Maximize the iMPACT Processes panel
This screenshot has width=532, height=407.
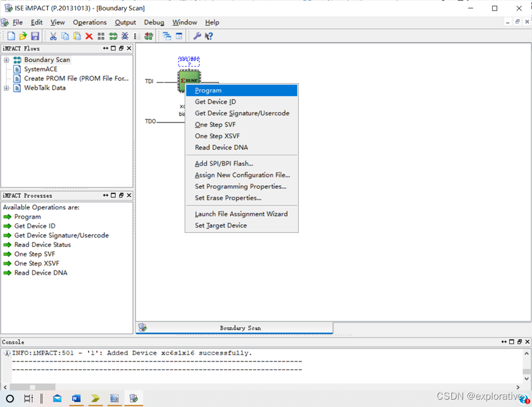point(113,195)
